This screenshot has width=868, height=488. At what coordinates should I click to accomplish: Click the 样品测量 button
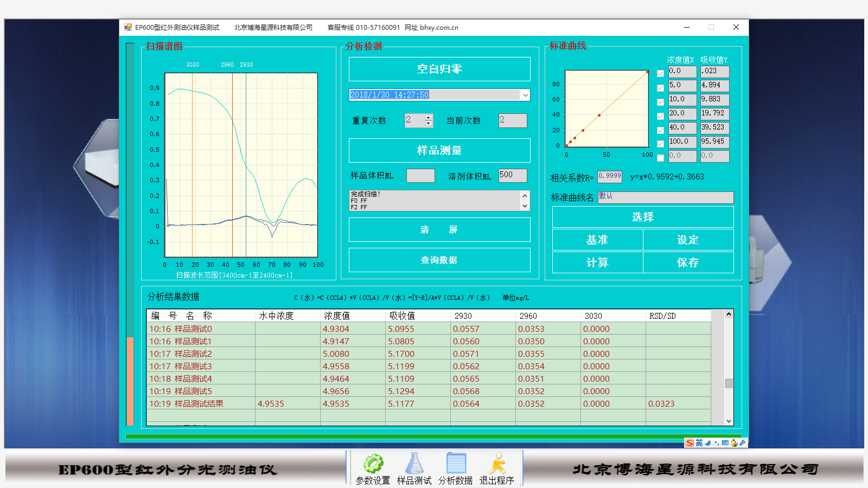(439, 150)
